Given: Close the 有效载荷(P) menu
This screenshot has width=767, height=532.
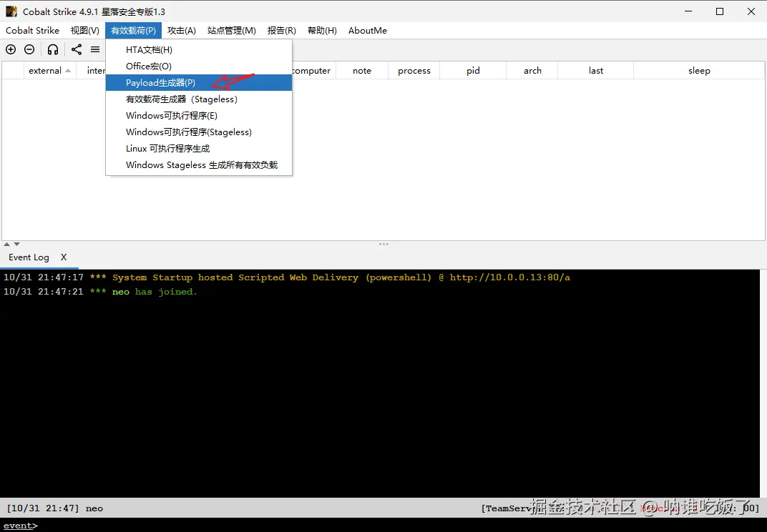Looking at the screenshot, I should [x=133, y=30].
